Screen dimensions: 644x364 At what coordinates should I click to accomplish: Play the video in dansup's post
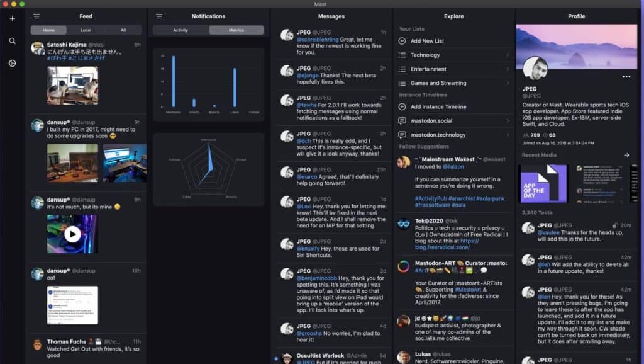72,234
